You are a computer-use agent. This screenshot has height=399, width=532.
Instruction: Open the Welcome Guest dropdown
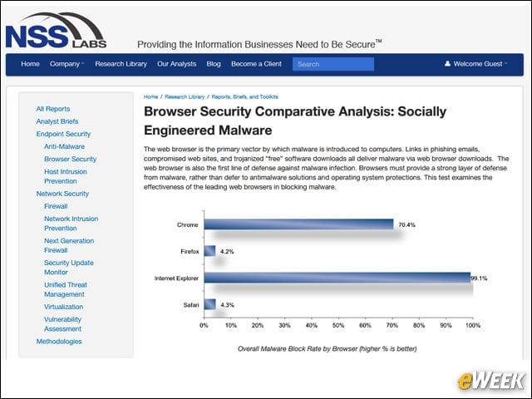pos(476,64)
